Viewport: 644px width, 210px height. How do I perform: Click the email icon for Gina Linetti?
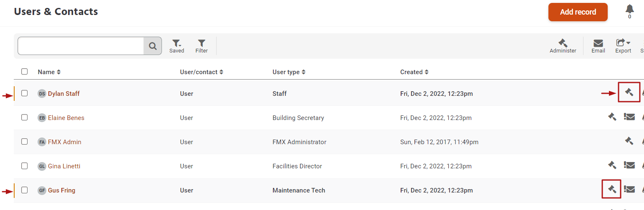[x=629, y=165]
